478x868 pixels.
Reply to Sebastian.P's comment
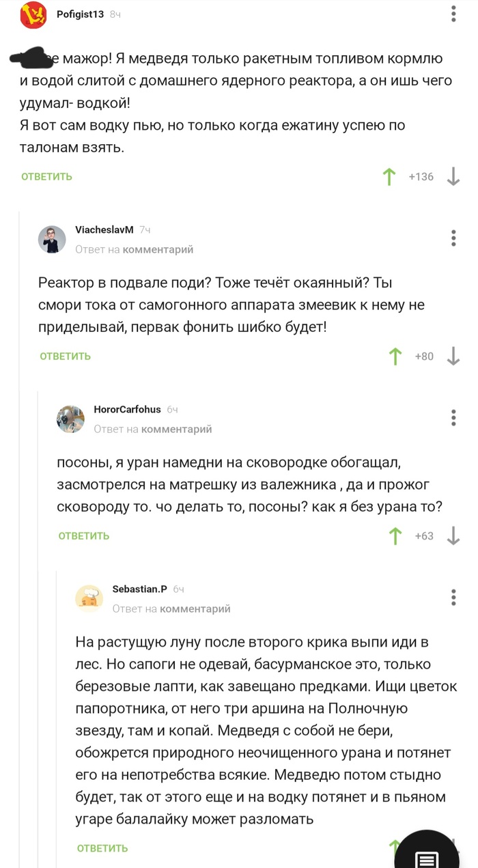tap(102, 848)
